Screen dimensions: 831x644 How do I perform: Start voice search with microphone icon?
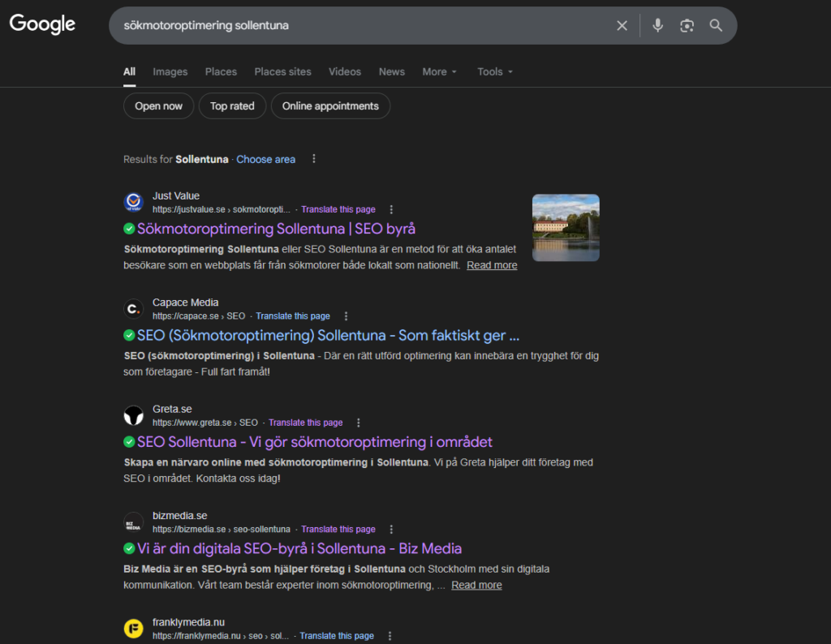657,26
